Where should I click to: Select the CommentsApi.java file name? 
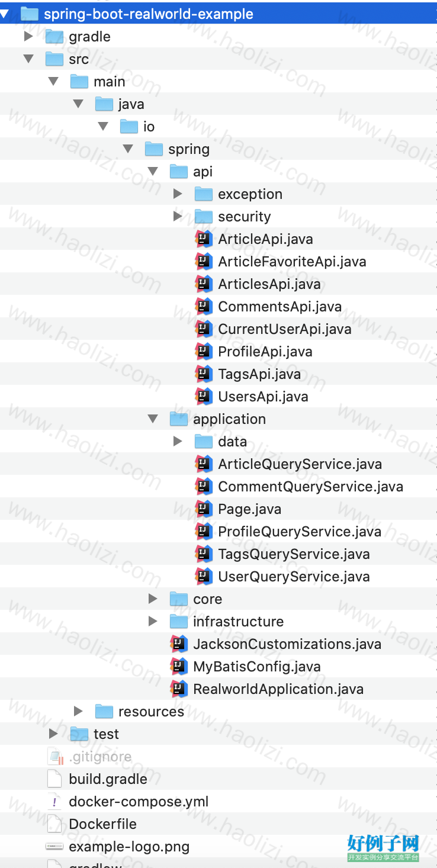pos(280,307)
